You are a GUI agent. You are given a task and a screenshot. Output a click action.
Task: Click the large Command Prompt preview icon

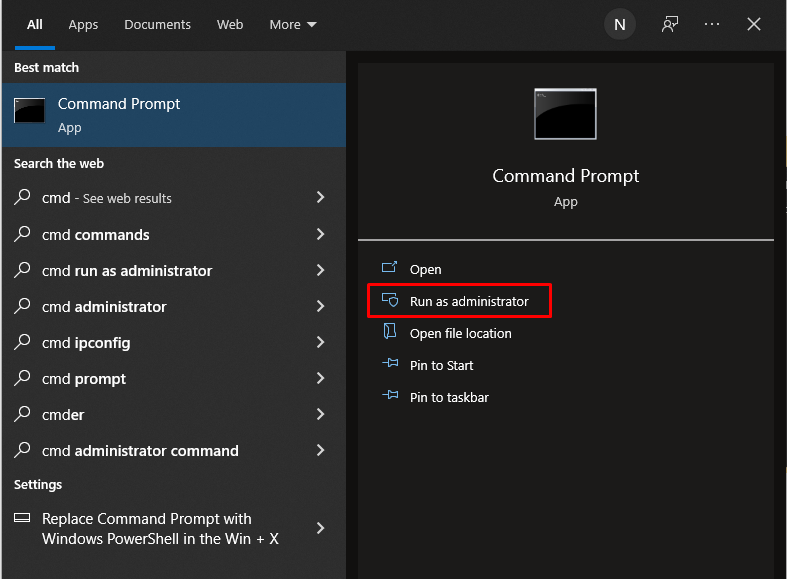565,114
